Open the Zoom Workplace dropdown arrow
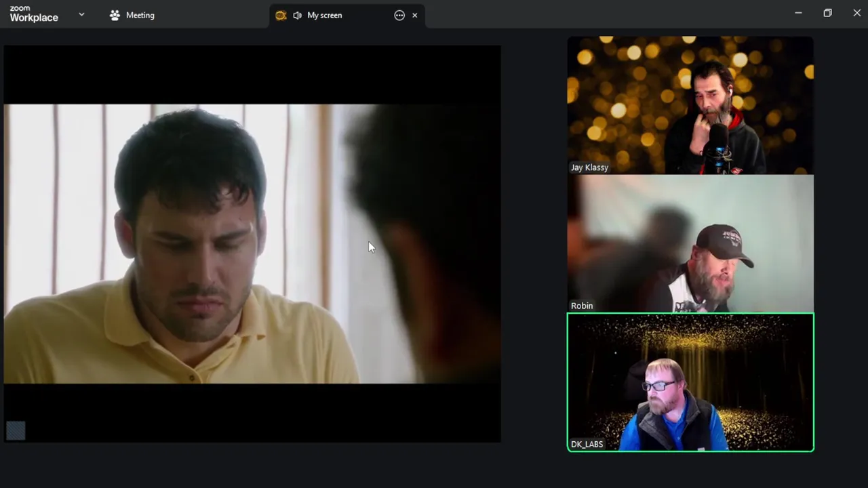 coord(81,14)
